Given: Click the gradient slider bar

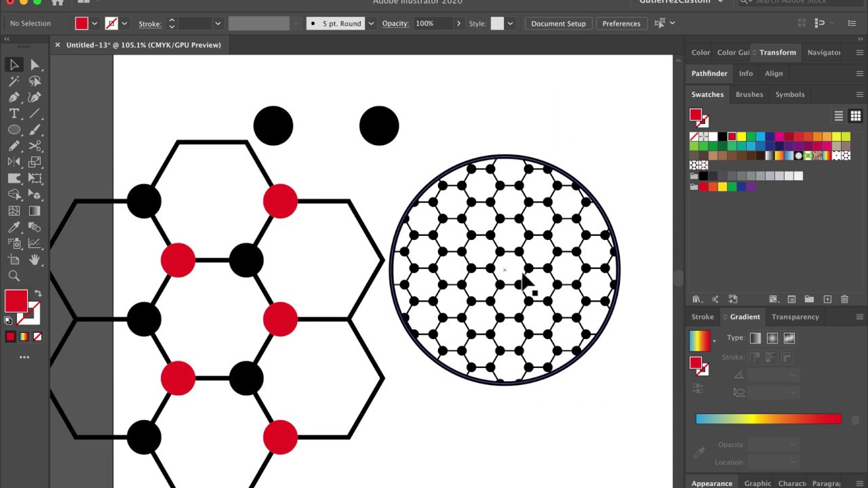Looking at the screenshot, I should click(x=768, y=419).
